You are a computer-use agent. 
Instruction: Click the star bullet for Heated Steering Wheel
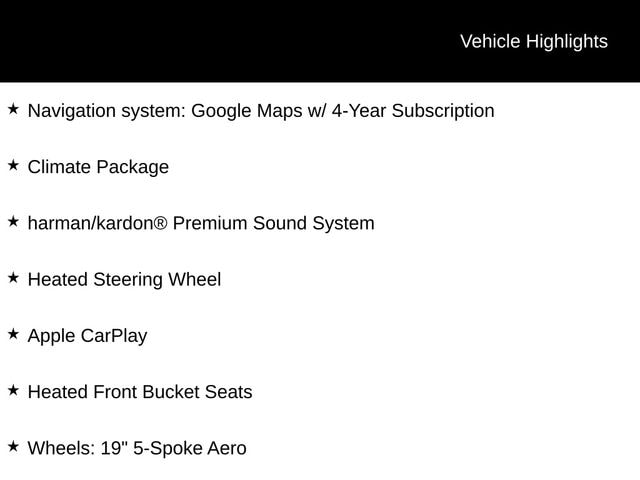click(x=13, y=277)
